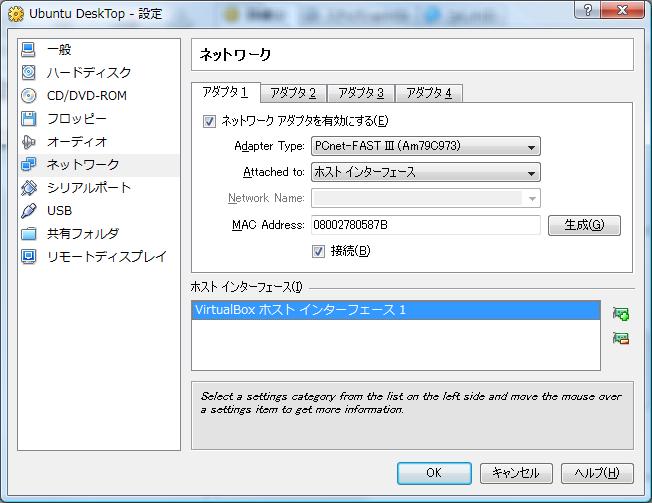Switch to the アダプタ 1 tab
Image resolution: width=652 pixels, height=503 pixels.
point(226,92)
